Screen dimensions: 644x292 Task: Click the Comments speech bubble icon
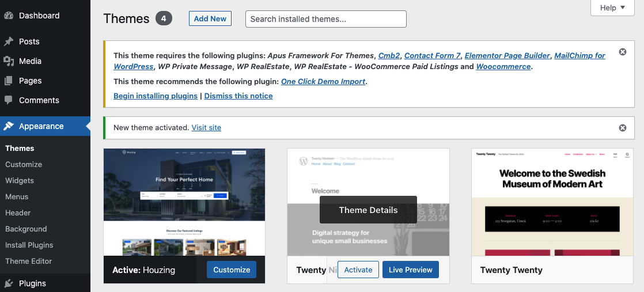9,100
